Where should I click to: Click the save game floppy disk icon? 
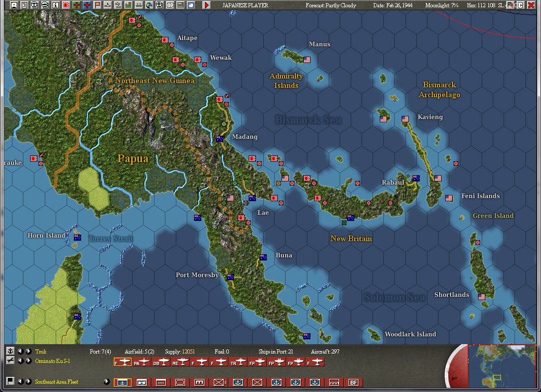coord(14,5)
